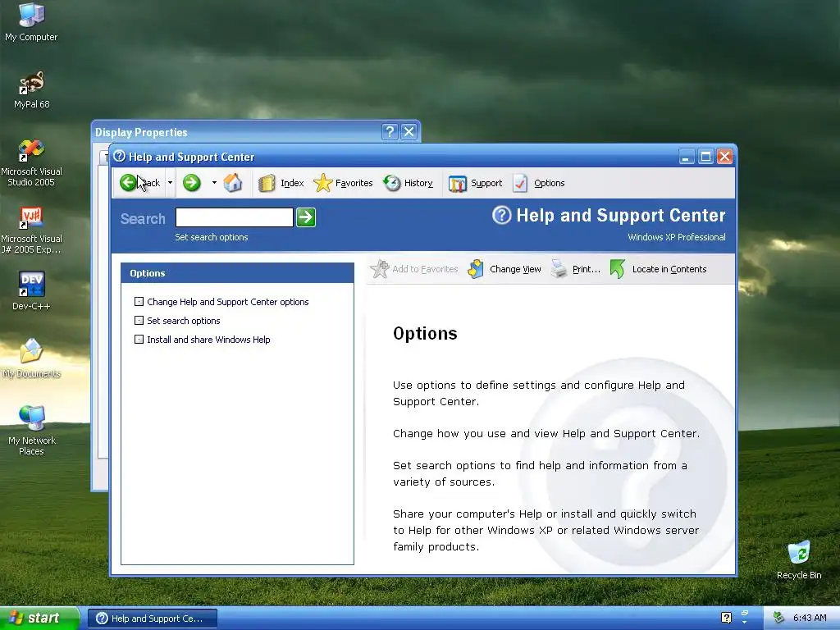Open Change Help and Support Center options

tap(228, 302)
